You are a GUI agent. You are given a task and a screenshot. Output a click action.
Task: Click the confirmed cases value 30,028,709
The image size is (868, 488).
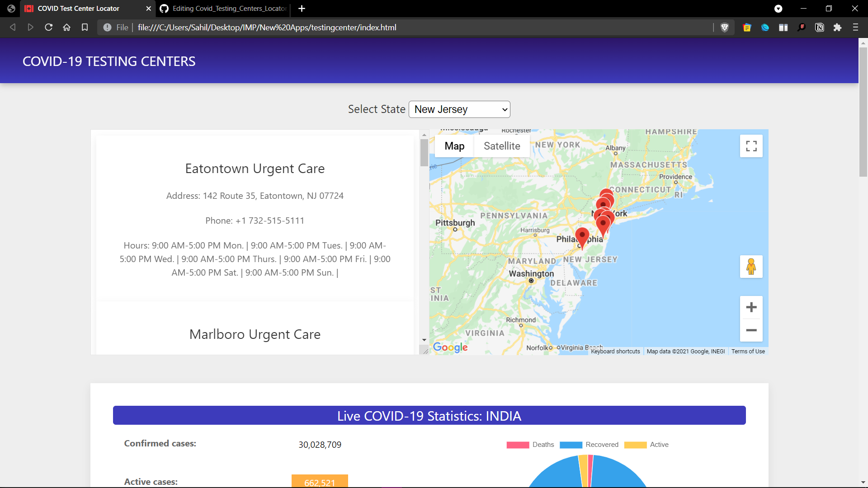320,445
